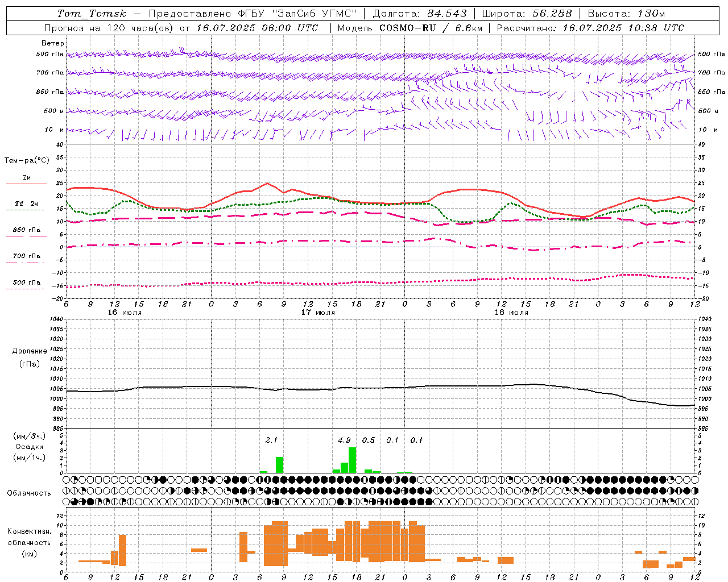This screenshot has height=582, width=728.
Task: Click the '0.5' precipitation amount label
Action: pos(369,440)
